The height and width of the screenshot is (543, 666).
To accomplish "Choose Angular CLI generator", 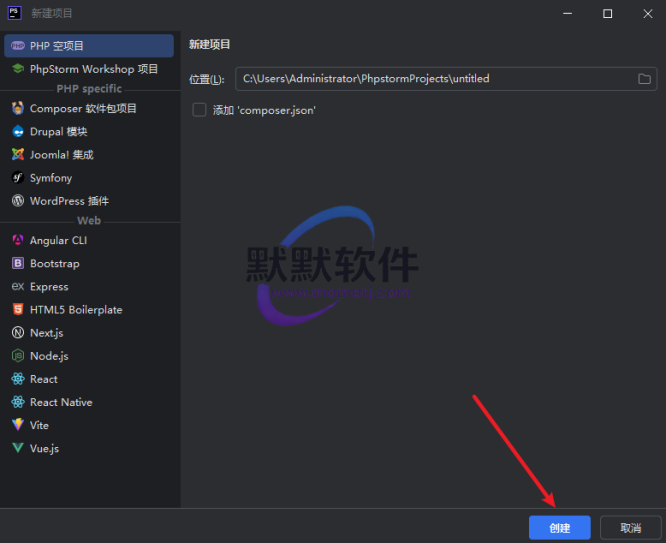I will pyautogui.click(x=89, y=240).
